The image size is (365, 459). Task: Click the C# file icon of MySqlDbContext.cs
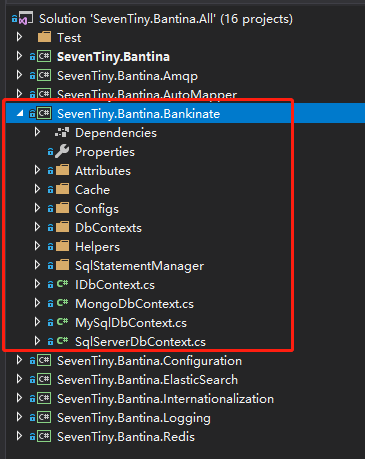point(62,322)
